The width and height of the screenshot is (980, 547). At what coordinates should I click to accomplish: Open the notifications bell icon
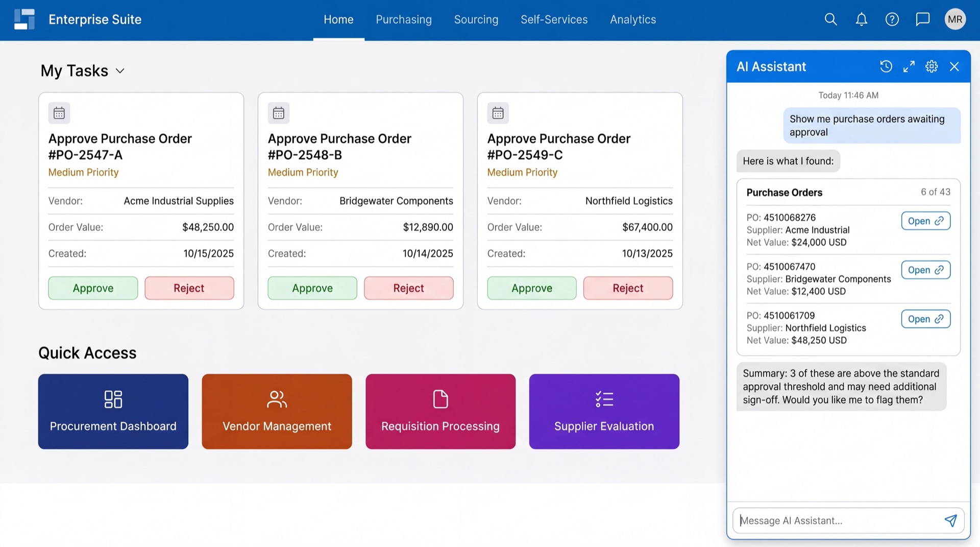click(861, 19)
